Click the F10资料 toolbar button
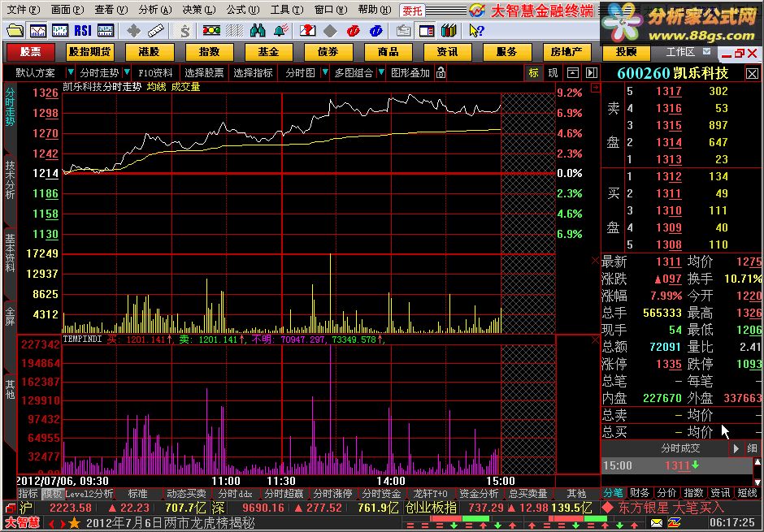The width and height of the screenshot is (764, 532). coord(155,73)
